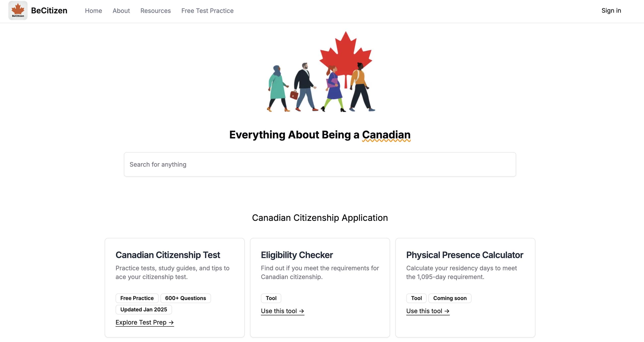Open Use this tool under Physical Presence Calculator

pyautogui.click(x=428, y=311)
